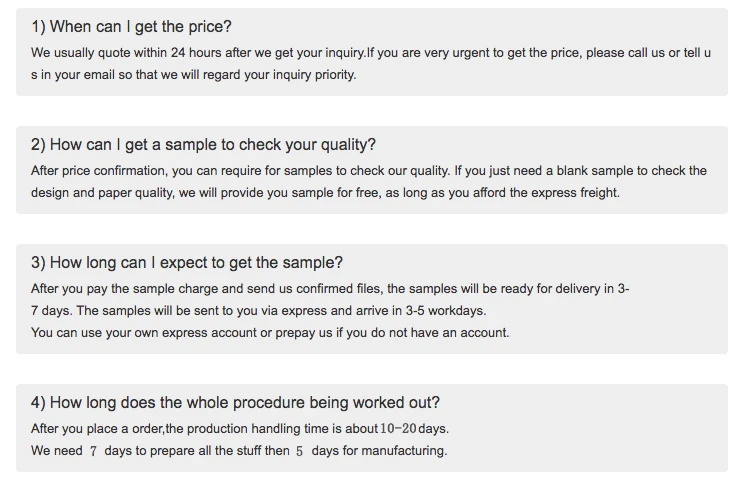Click the 'How long can I expect' heading
Screen dimensions: 737x481
pos(187,263)
